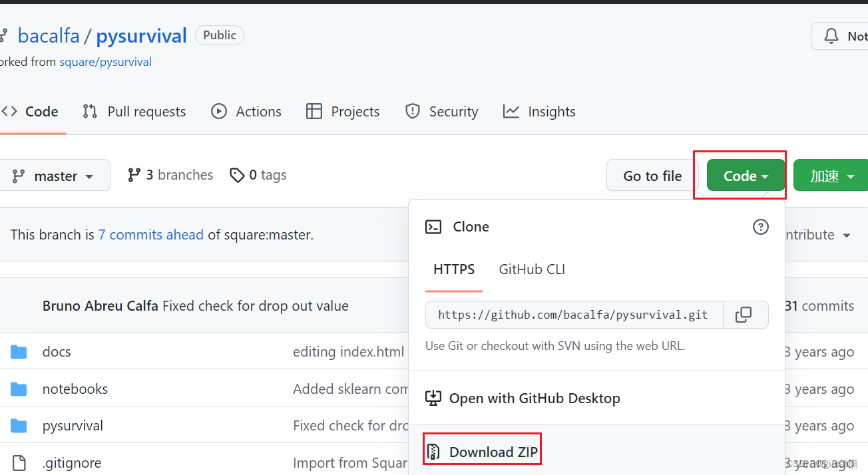Copy the HTTPS clone URL icon
This screenshot has width=868, height=475.
point(744,315)
